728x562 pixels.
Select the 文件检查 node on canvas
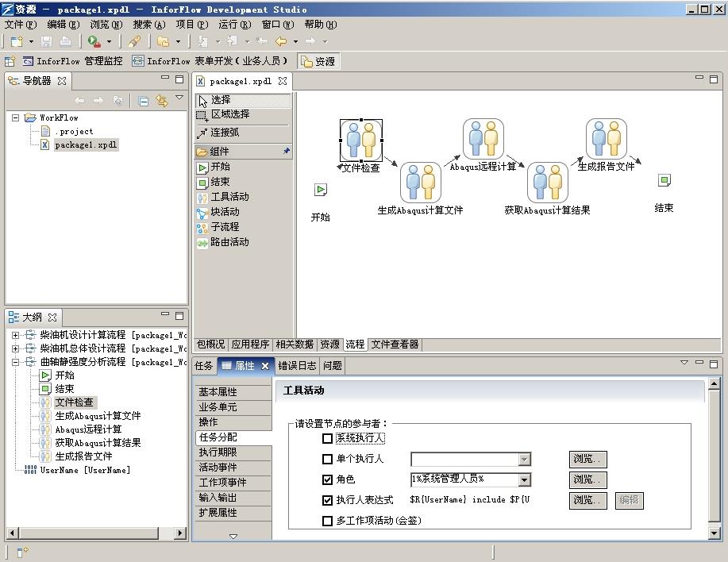361,140
